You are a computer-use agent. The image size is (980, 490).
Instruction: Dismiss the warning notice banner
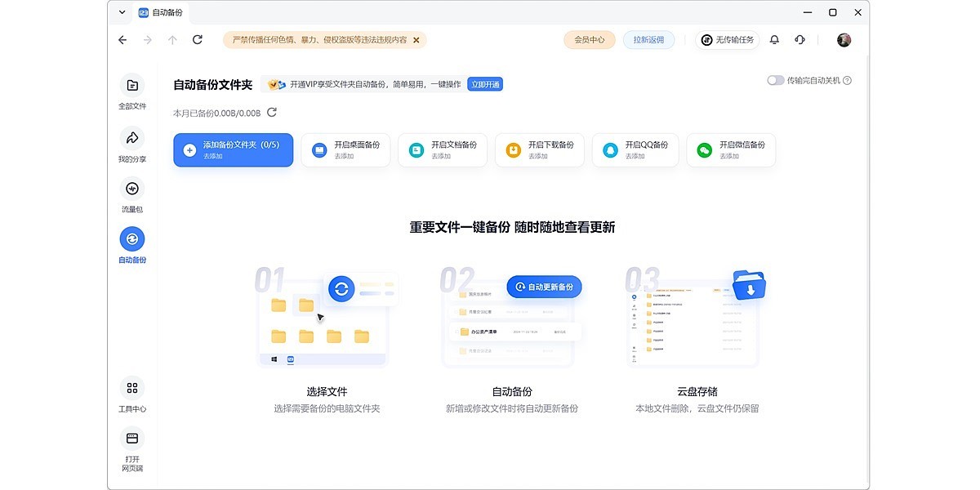coord(416,39)
